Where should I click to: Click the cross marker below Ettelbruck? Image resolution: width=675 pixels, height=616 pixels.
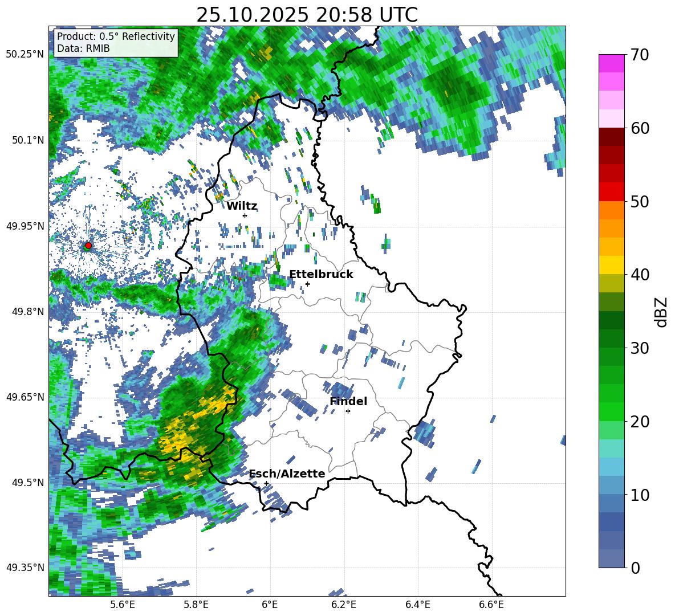tap(307, 284)
